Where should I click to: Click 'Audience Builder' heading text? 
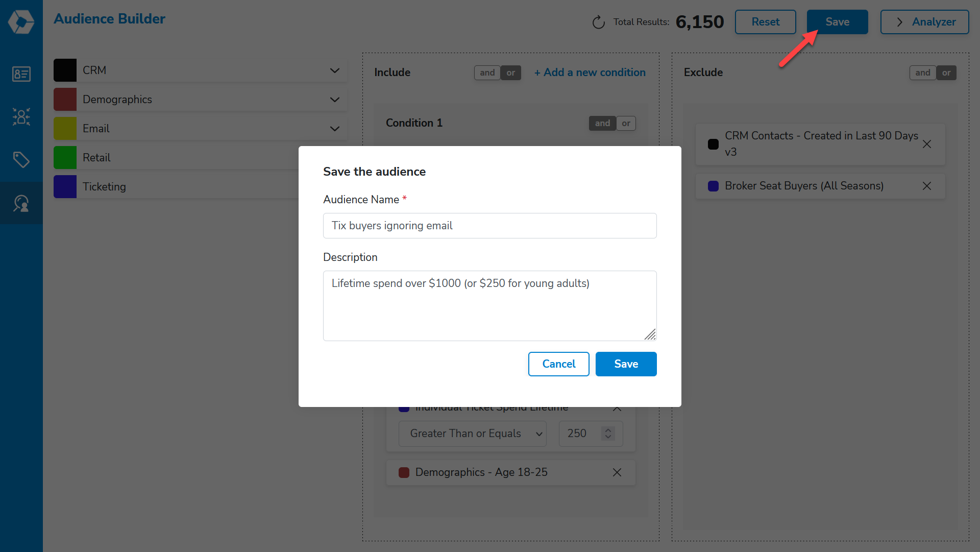coord(109,19)
